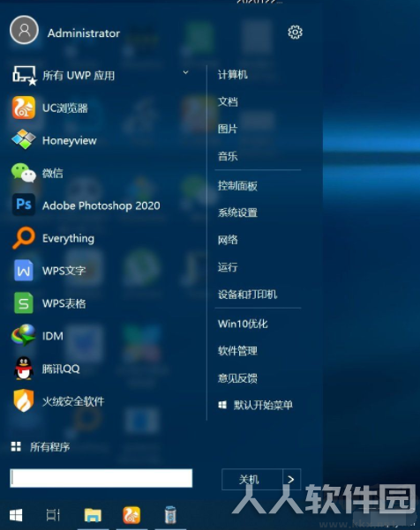
Task: Expand the 所有 UWP 应用 chevron
Action: click(185, 72)
